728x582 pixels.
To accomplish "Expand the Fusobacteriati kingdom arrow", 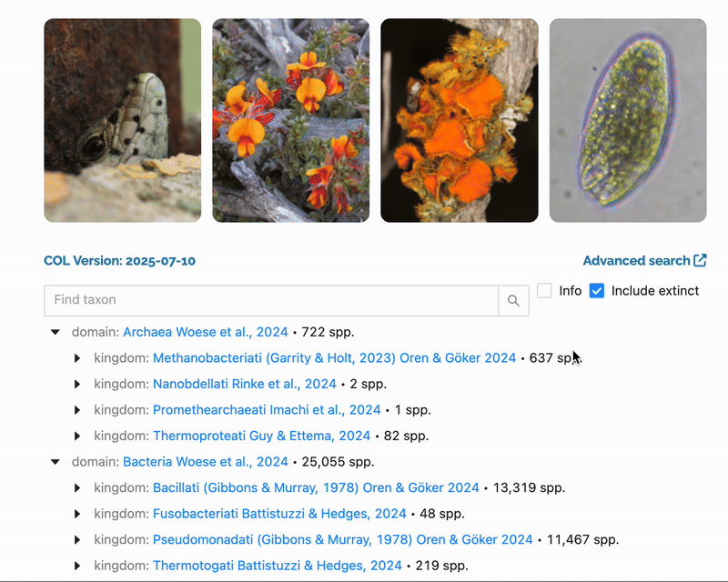I will (77, 514).
